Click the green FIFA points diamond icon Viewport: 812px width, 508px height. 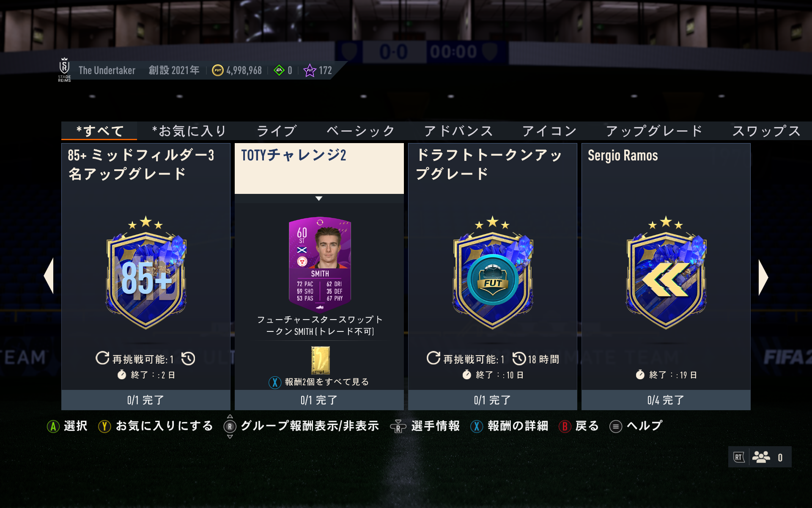[x=279, y=70]
